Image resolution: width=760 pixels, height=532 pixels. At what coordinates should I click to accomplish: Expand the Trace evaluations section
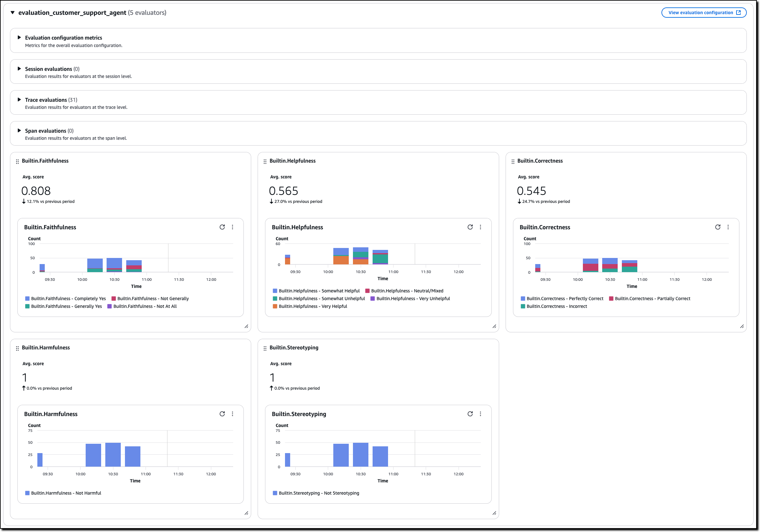20,100
